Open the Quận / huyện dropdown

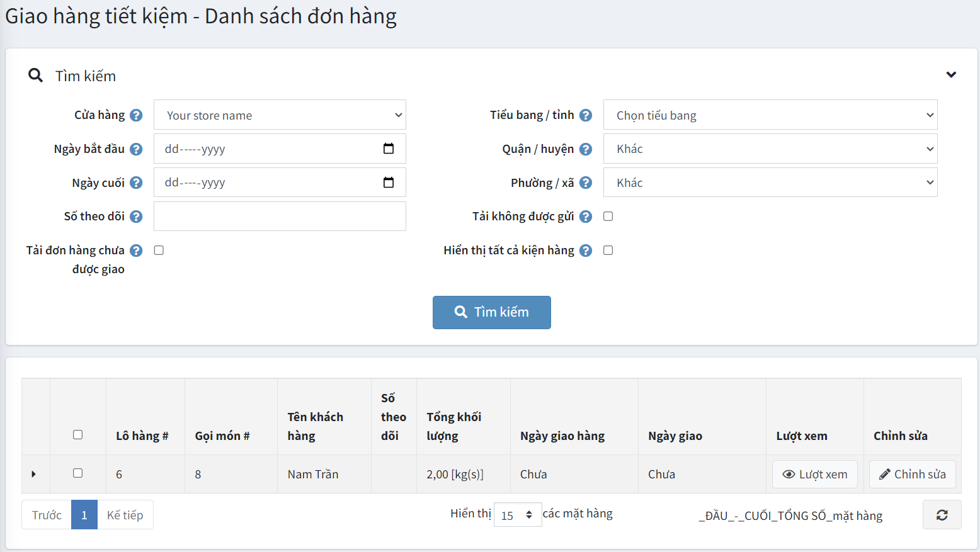(770, 149)
